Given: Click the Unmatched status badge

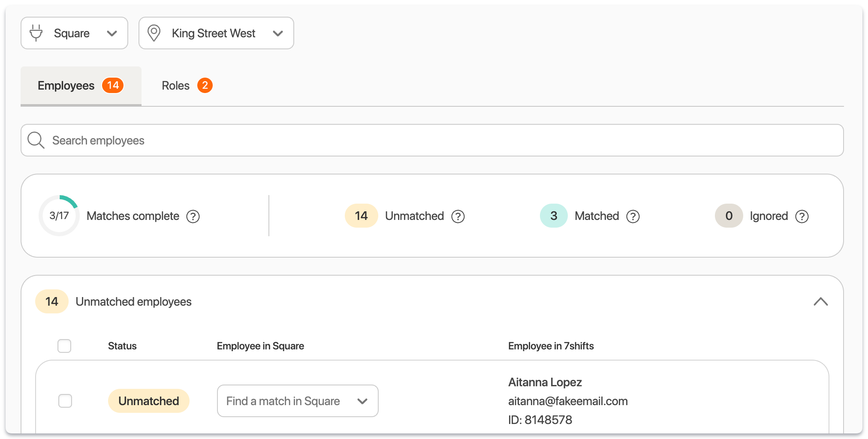Looking at the screenshot, I should click(x=148, y=401).
